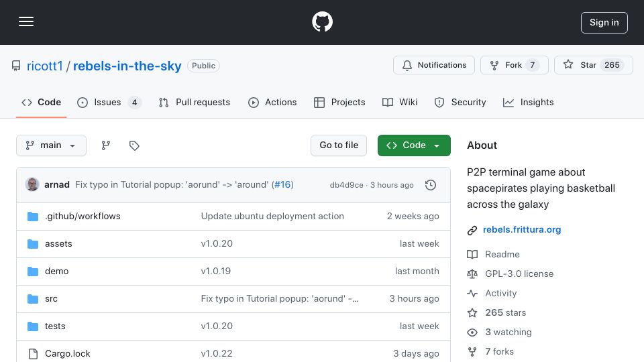The image size is (644, 362).
Task: Star the repository
Action: pos(594,65)
